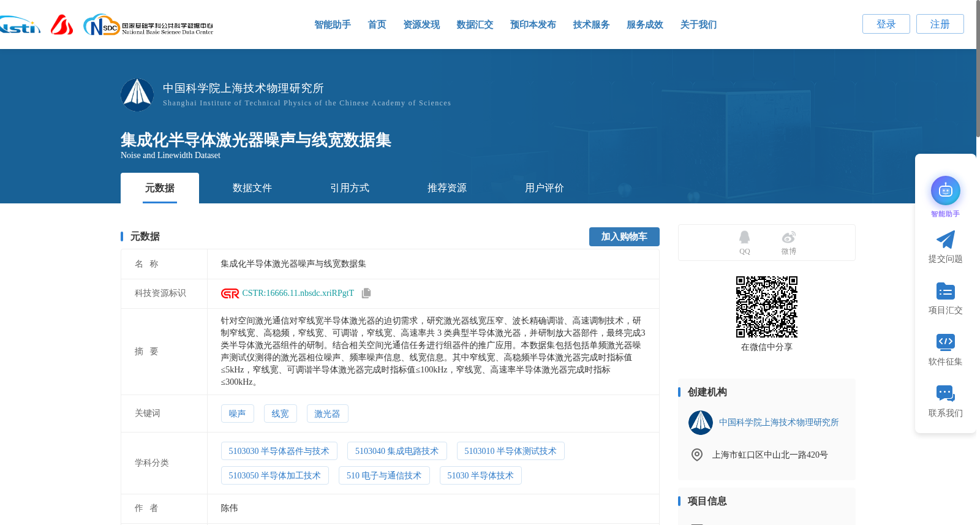980x525 pixels.
Task: Copy the CSTR identifier with the copy icon
Action: pyautogui.click(x=366, y=293)
